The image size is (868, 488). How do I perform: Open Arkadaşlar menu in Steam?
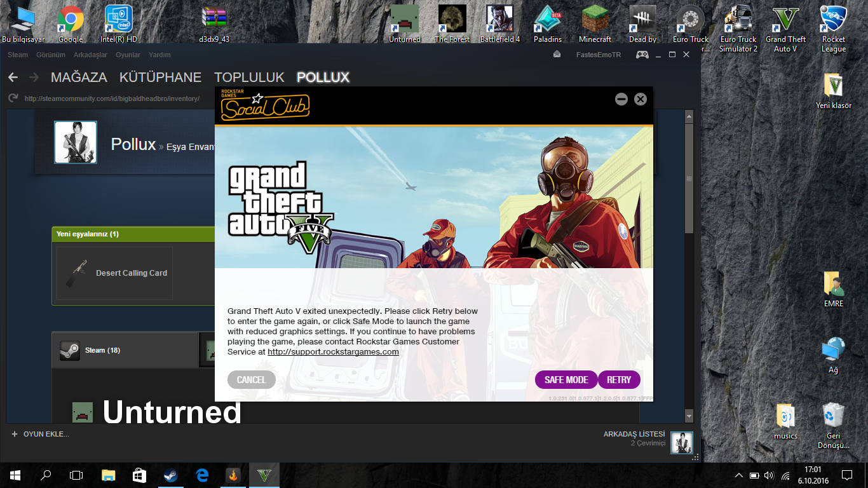click(90, 55)
